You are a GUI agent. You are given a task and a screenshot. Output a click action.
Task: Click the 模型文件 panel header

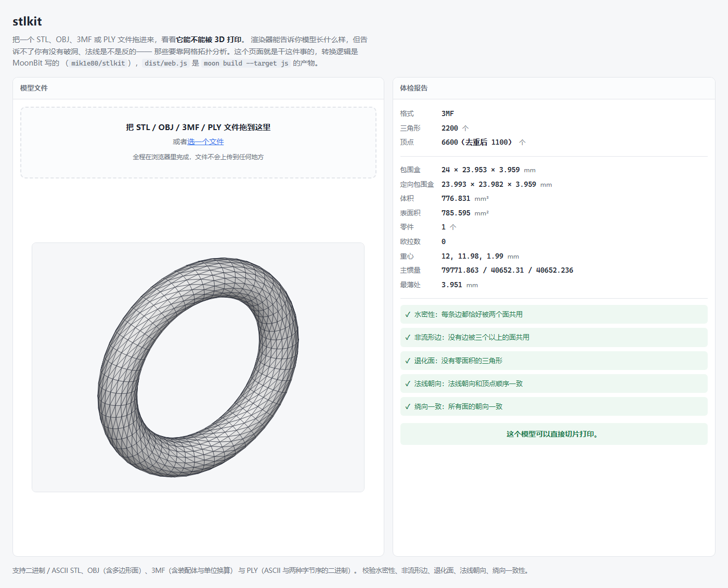pos(198,88)
